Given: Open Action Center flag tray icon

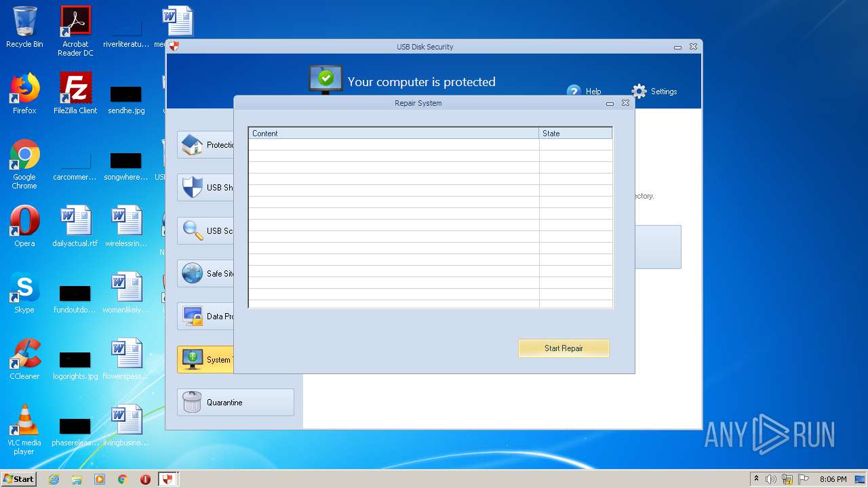Looking at the screenshot, I should [804, 479].
